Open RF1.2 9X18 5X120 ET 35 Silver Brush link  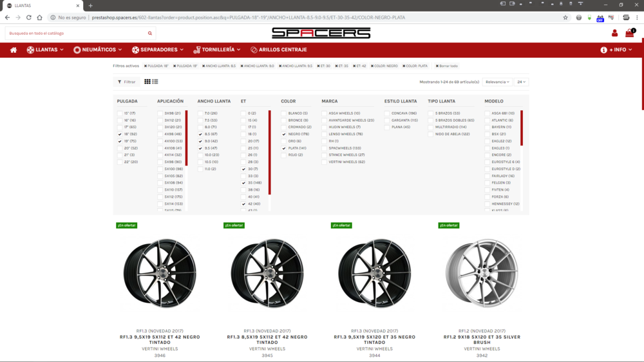tap(482, 339)
